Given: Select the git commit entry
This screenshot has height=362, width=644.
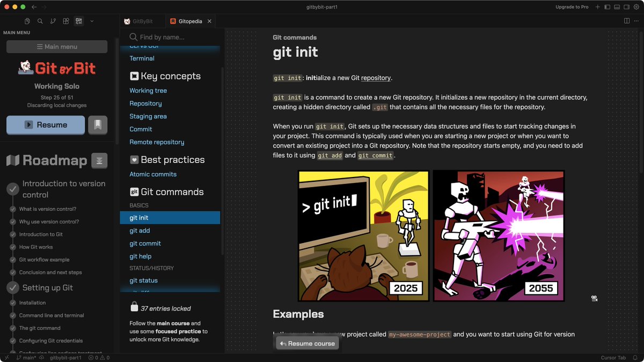Looking at the screenshot, I should tap(145, 243).
